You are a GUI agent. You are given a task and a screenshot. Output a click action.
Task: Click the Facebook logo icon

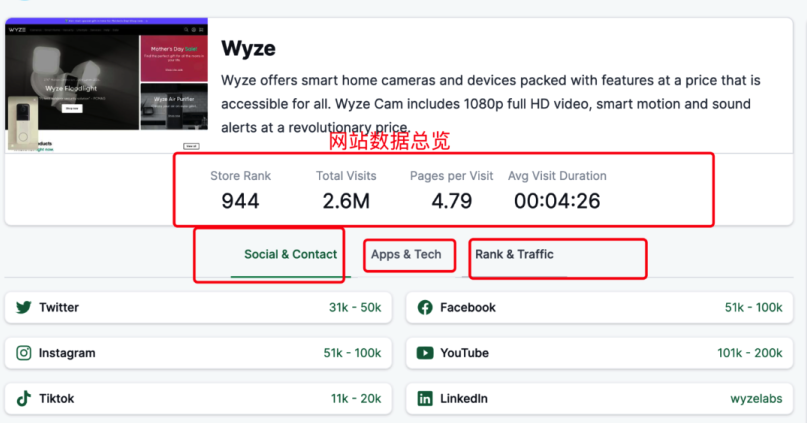(425, 308)
